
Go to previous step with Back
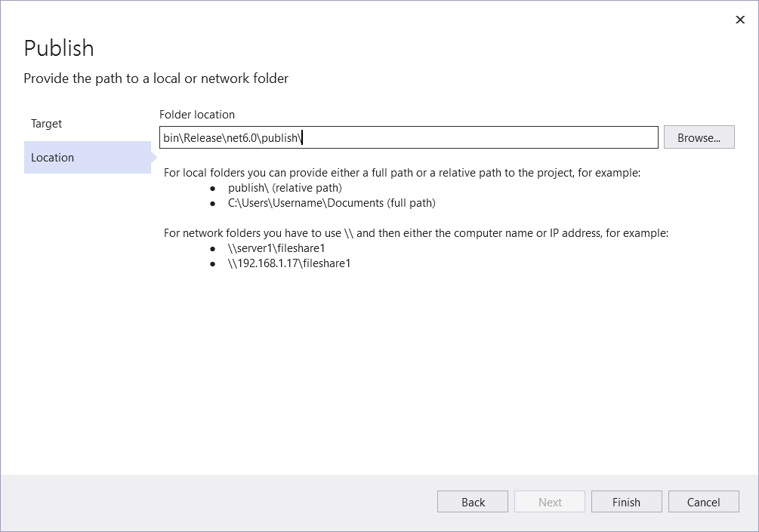[x=473, y=502]
